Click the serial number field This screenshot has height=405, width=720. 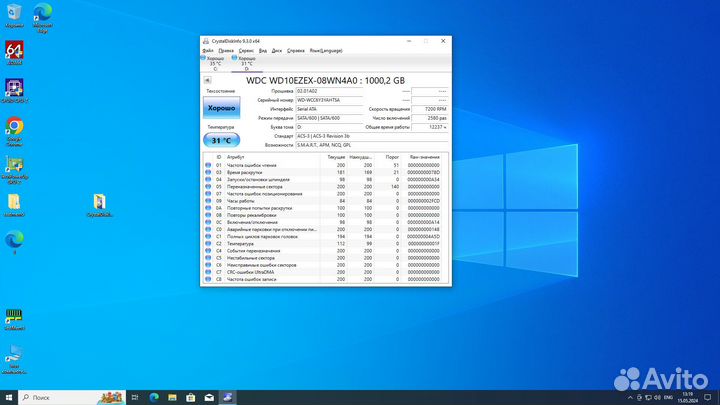click(329, 100)
